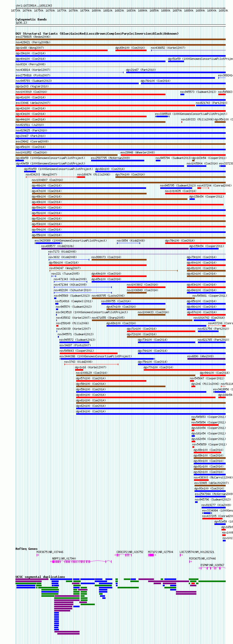This screenshot has height=644, width=233.
Task: Open nsv7173 (Kidd2008) variant
Action: click(62, 252)
